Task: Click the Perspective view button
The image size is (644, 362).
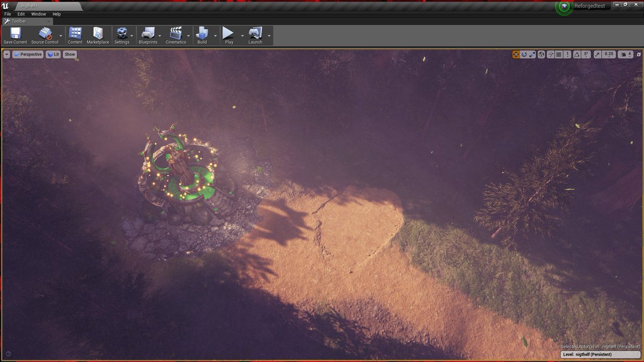Action: [28, 54]
